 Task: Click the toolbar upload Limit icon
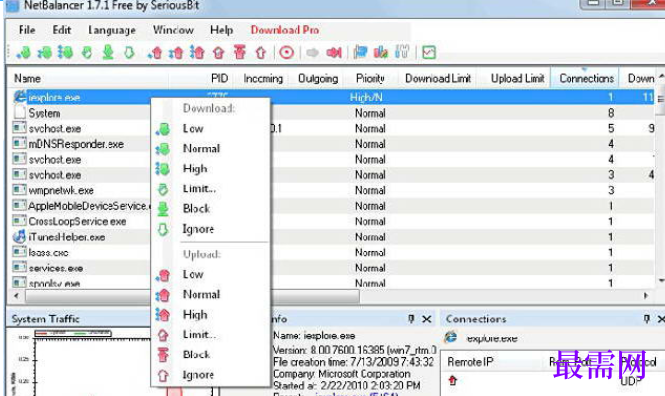click(219, 53)
